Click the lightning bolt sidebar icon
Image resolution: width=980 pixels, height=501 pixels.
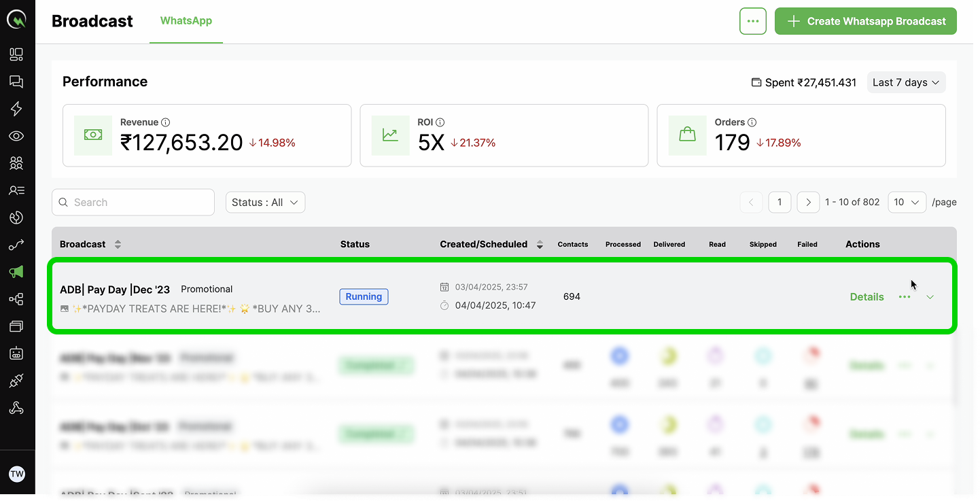click(x=16, y=109)
